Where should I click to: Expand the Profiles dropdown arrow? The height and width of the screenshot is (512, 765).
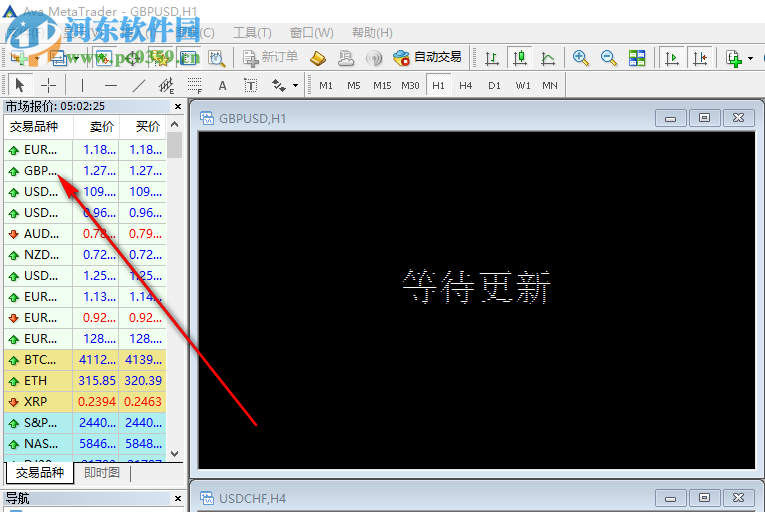tap(77, 59)
